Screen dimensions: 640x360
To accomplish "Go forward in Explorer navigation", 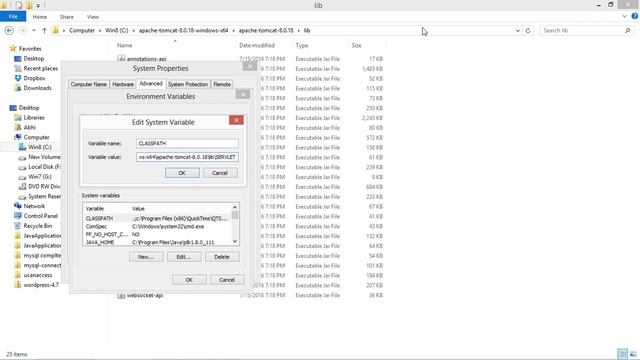I will (23, 31).
